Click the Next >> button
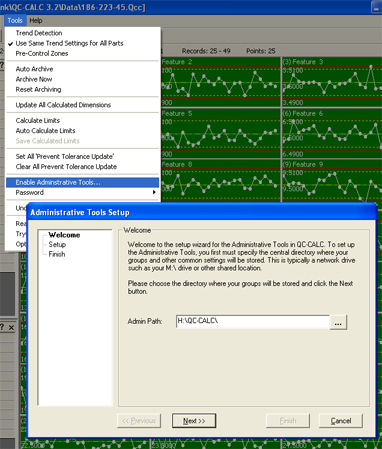382x449 pixels. (194, 421)
